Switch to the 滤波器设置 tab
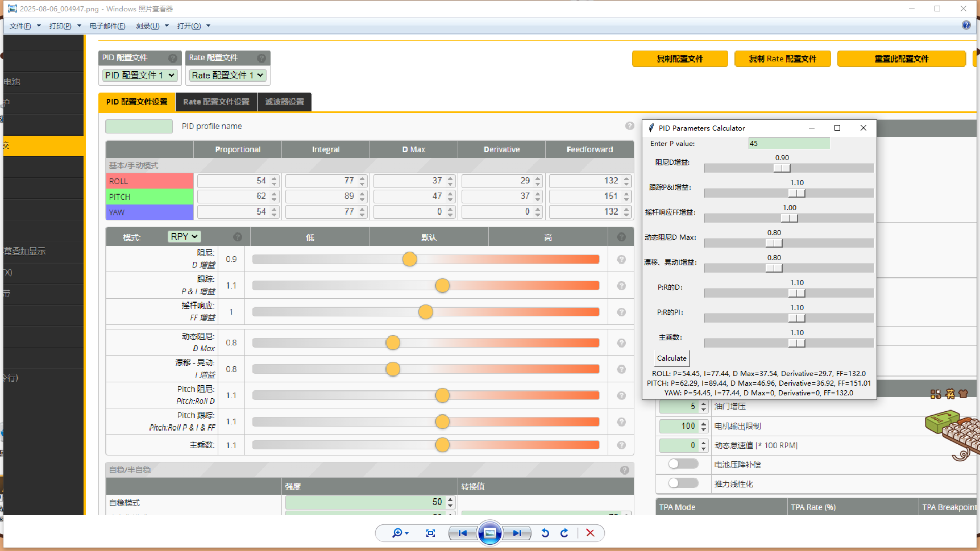 pos(284,102)
